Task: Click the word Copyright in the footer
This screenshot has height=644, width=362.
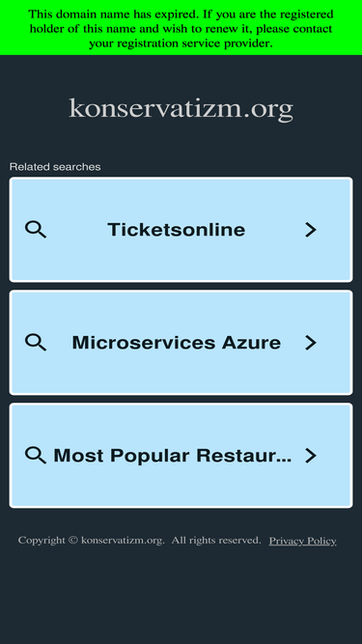Action: tap(42, 541)
